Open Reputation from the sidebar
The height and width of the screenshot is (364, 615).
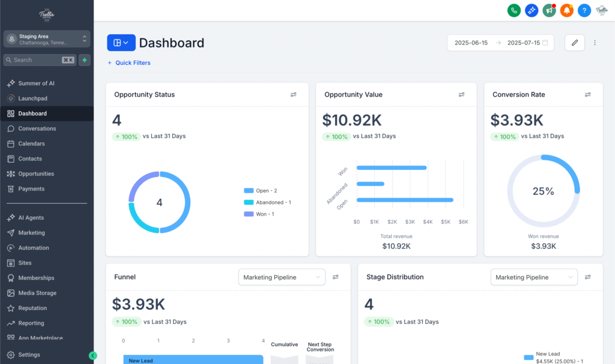pos(35,308)
